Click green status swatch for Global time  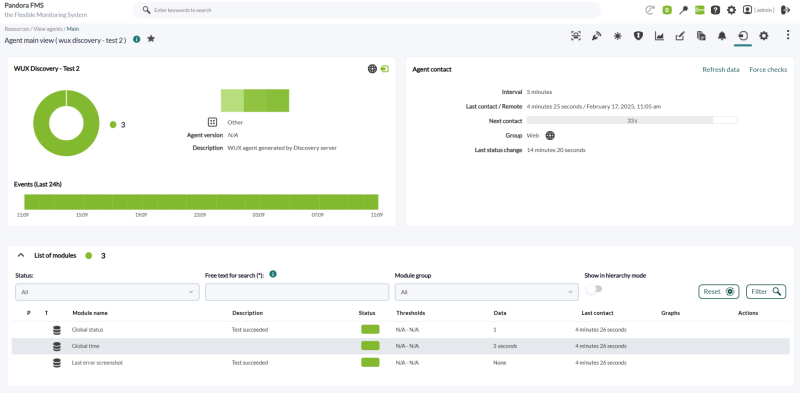(370, 346)
